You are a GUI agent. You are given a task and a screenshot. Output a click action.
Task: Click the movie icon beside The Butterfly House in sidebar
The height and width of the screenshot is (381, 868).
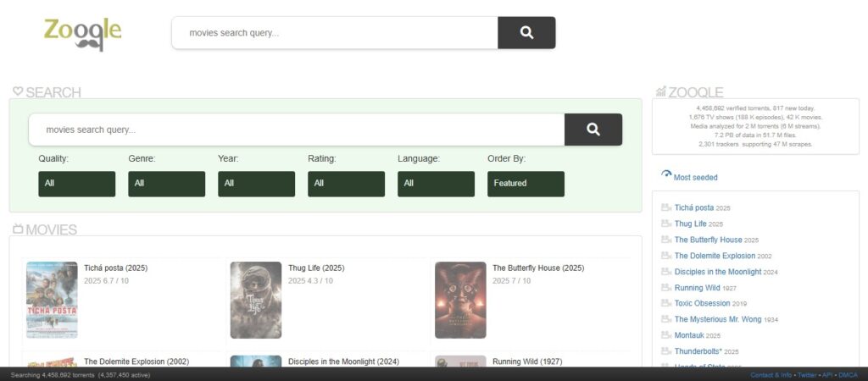point(666,240)
